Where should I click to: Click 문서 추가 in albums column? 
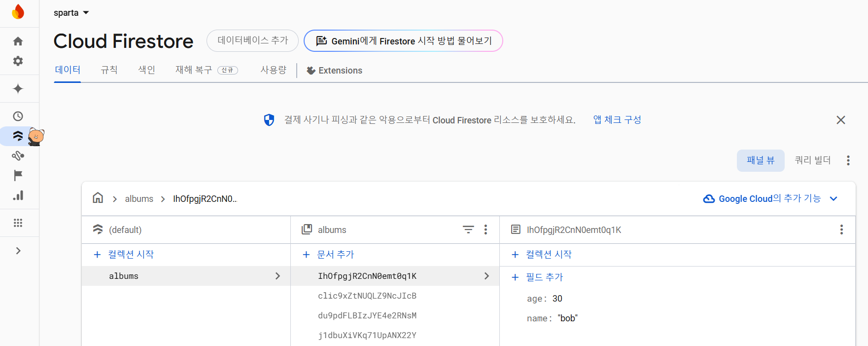328,255
